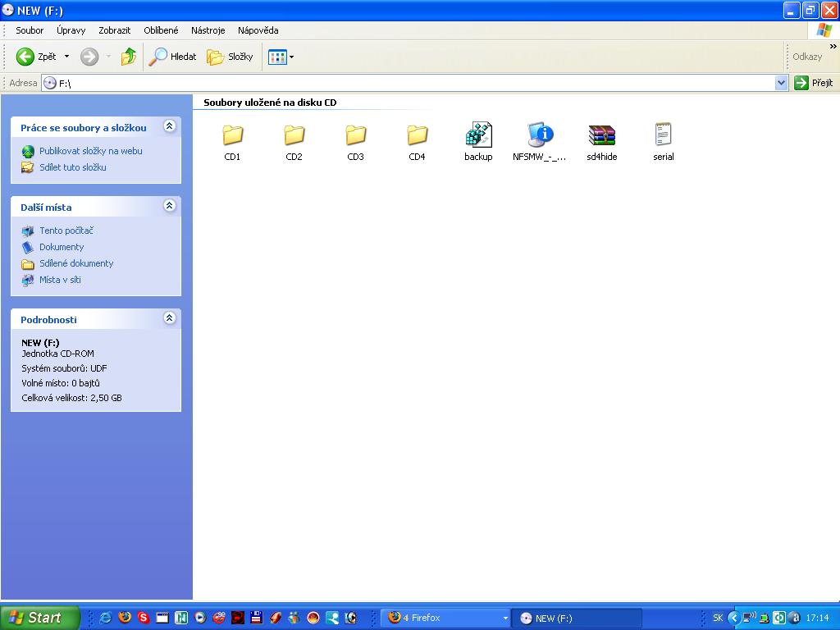Image resolution: width=840 pixels, height=630 pixels.
Task: Select the sd4hide RAR archive
Action: (x=601, y=135)
